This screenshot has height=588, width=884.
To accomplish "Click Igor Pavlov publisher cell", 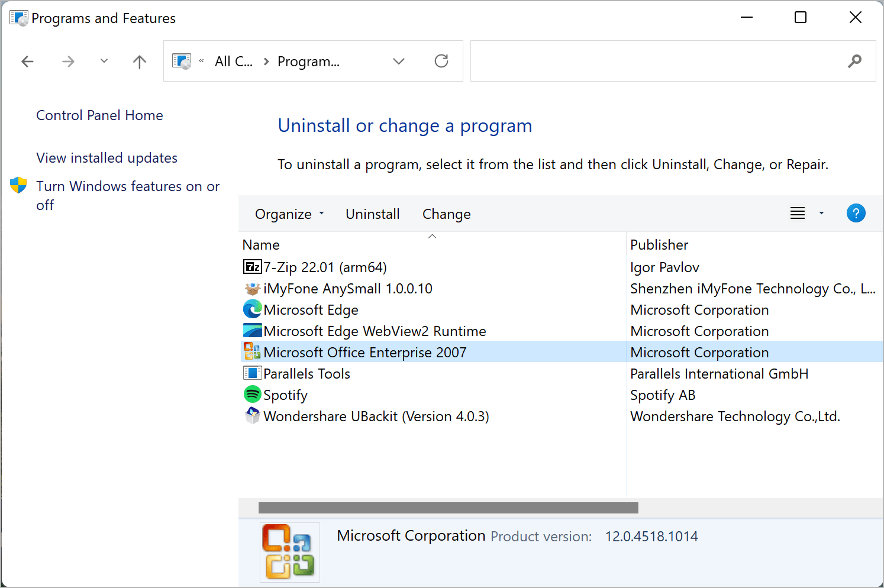I will [664, 267].
